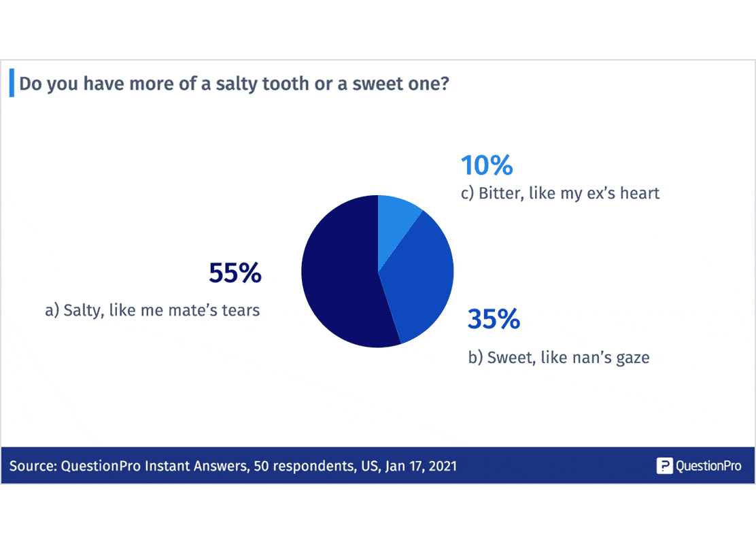
Task: Click the chart title about salty tooth
Action: tap(235, 84)
